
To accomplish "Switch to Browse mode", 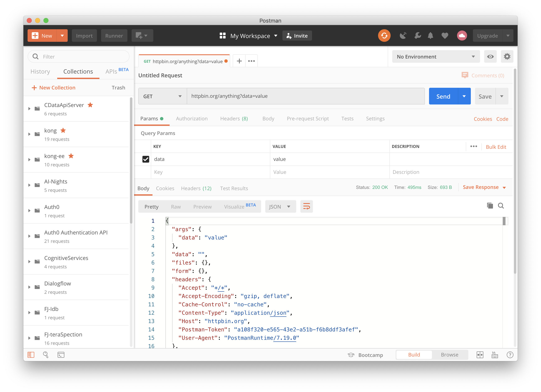I will point(449,355).
